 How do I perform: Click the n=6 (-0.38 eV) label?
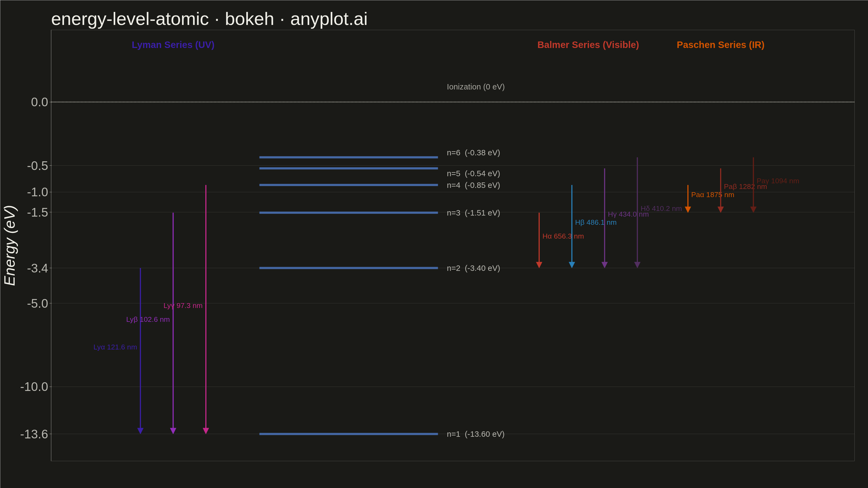click(x=473, y=153)
